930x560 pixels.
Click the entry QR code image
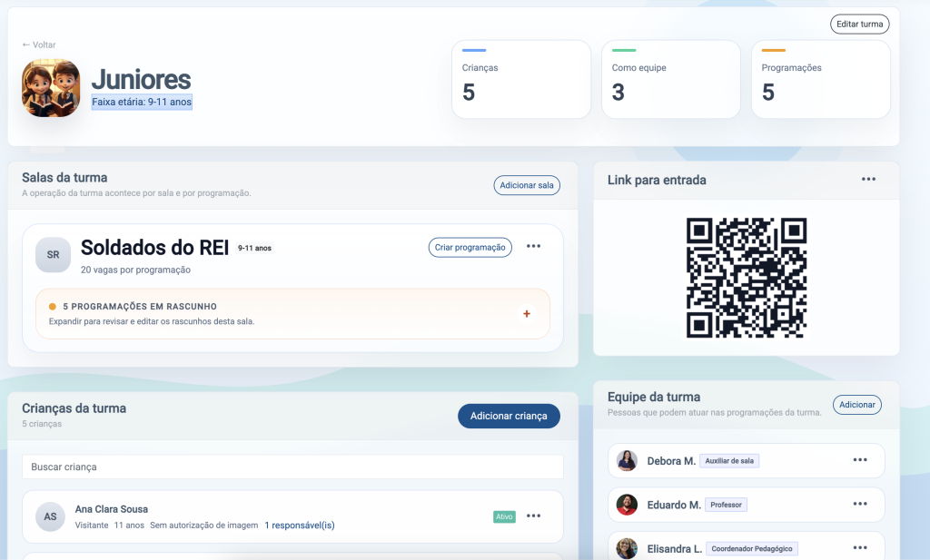click(x=747, y=278)
